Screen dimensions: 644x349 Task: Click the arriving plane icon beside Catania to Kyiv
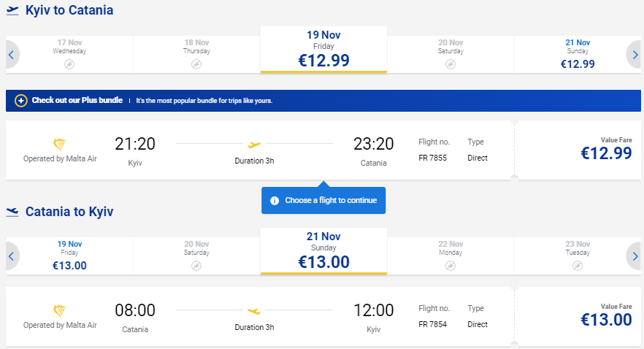(12, 212)
